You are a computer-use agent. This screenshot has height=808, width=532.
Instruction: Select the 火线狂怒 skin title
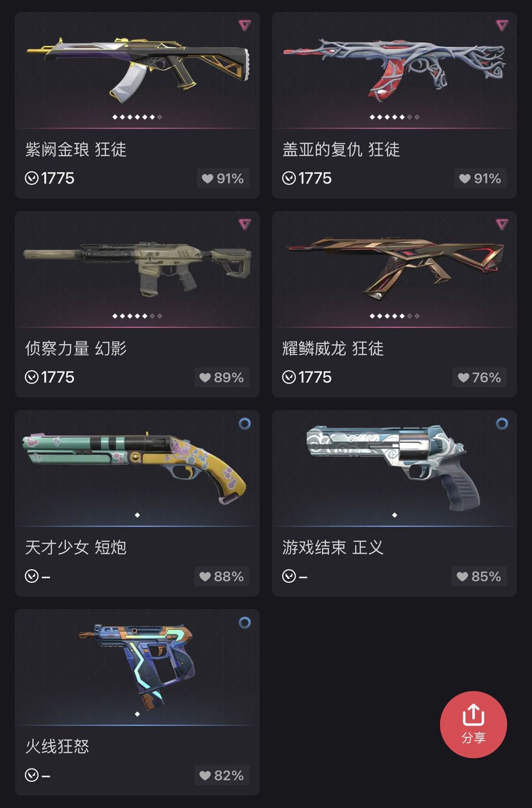tap(57, 746)
